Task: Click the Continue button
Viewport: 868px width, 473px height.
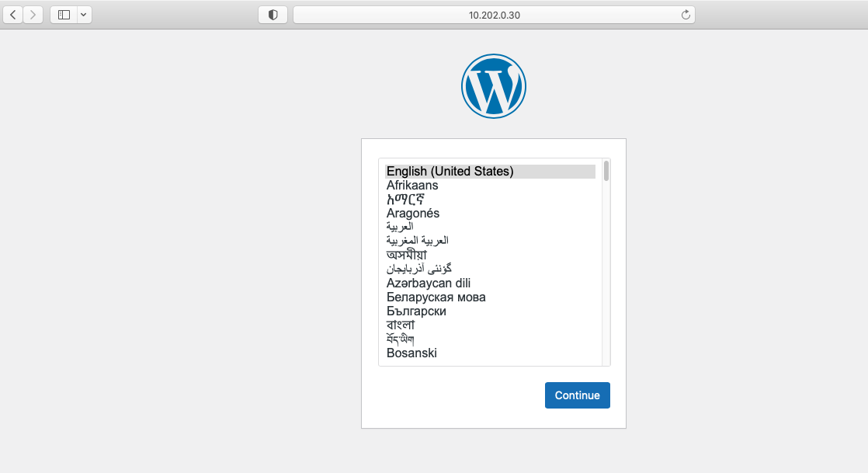Action: point(578,395)
